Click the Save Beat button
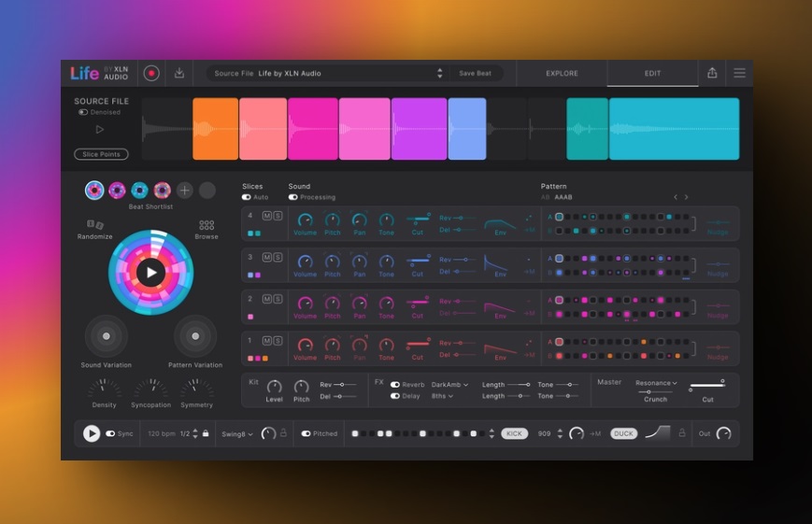The width and height of the screenshot is (812, 524). pyautogui.click(x=475, y=74)
